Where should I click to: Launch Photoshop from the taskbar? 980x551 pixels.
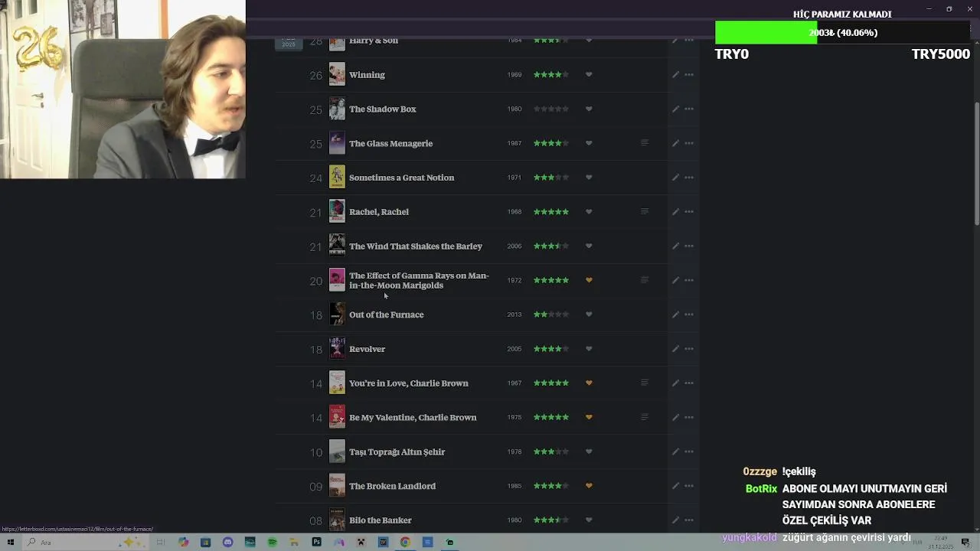click(316, 542)
